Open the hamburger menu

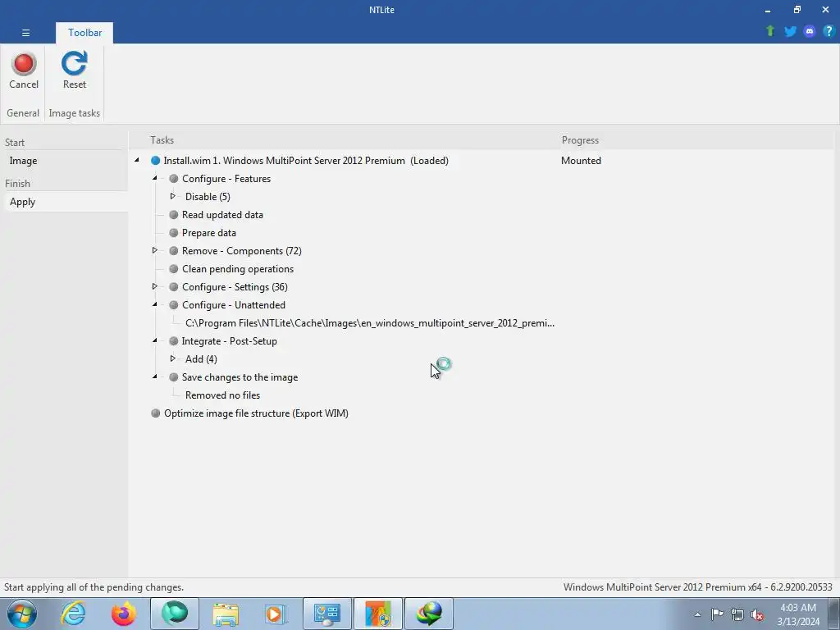coord(25,33)
